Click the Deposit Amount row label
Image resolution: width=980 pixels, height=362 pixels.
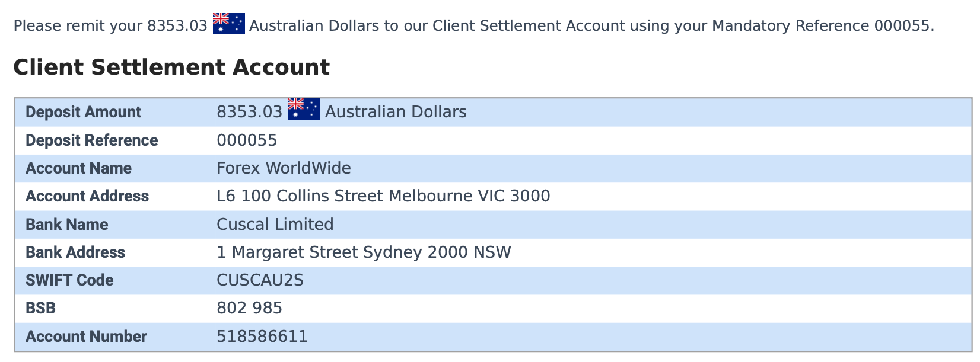coord(83,112)
